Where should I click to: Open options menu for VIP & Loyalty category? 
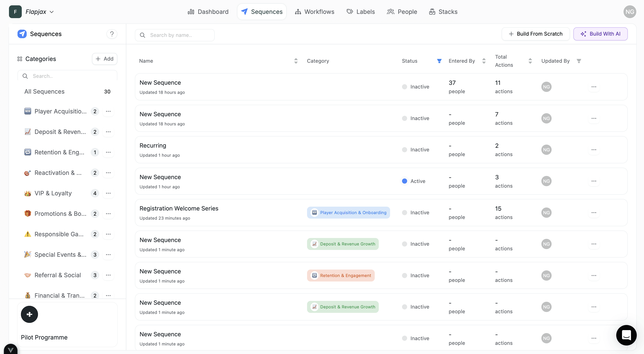[108, 193]
